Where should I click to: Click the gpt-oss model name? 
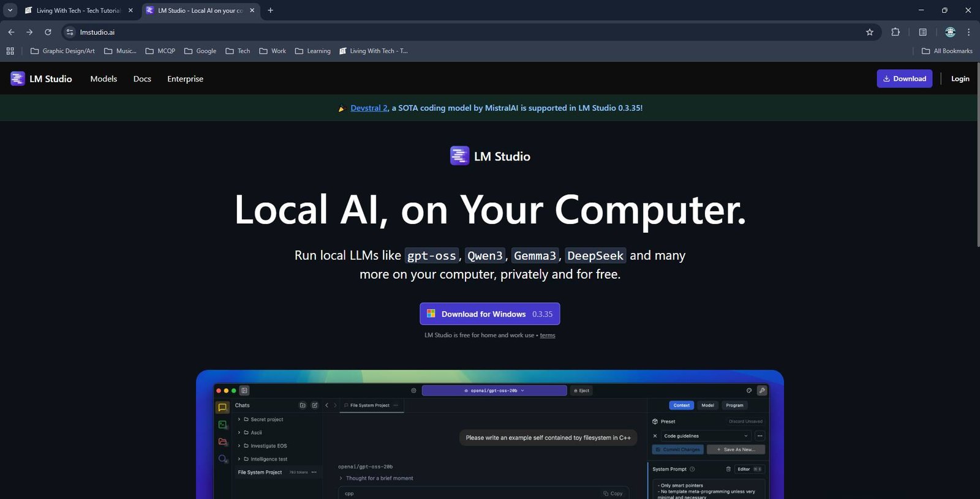pos(432,256)
